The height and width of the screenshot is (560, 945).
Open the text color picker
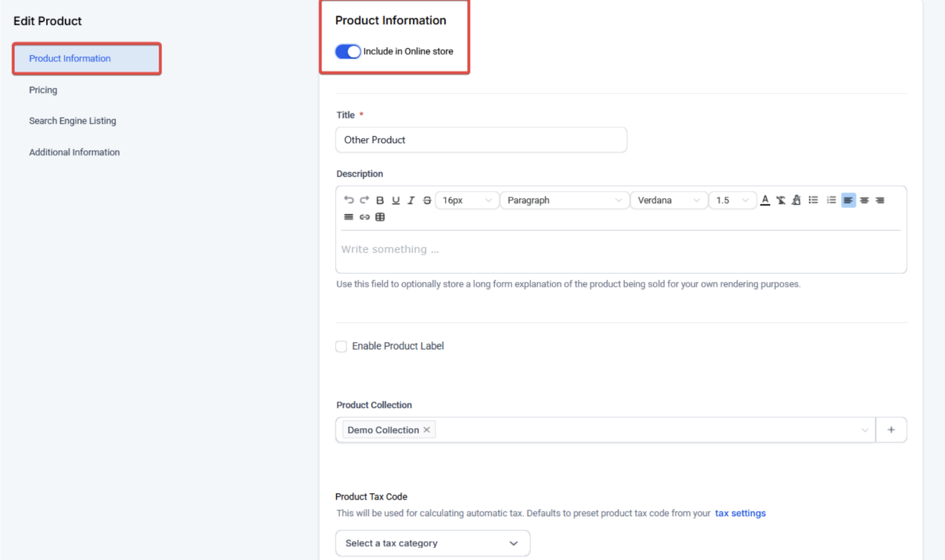pos(765,200)
